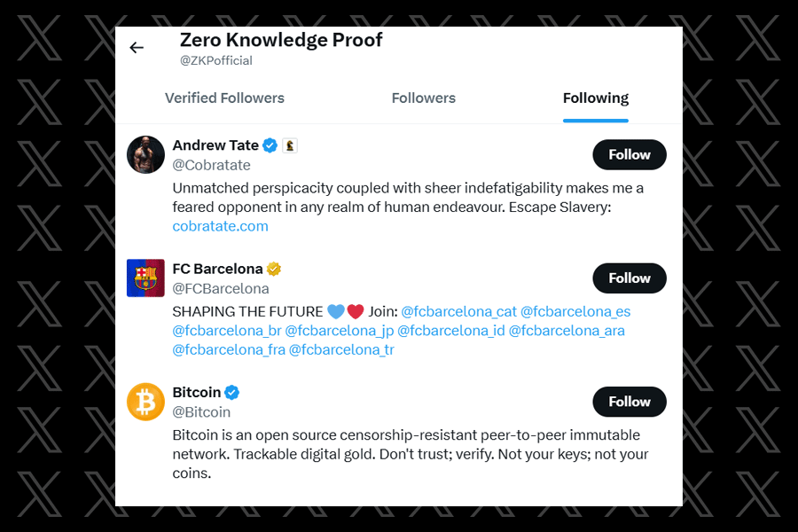798x532 pixels.
Task: Click the chess knight affiliate badge
Action: pos(290,145)
